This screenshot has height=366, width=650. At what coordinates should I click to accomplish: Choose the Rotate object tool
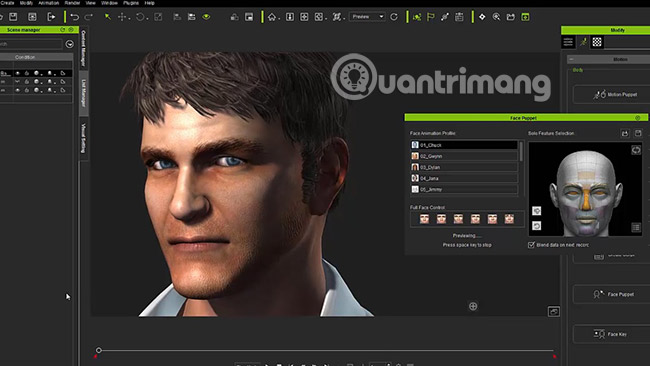[140, 17]
